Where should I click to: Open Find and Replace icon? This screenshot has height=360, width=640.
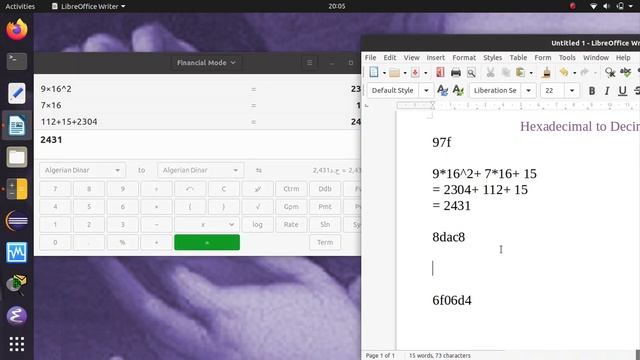(610, 73)
